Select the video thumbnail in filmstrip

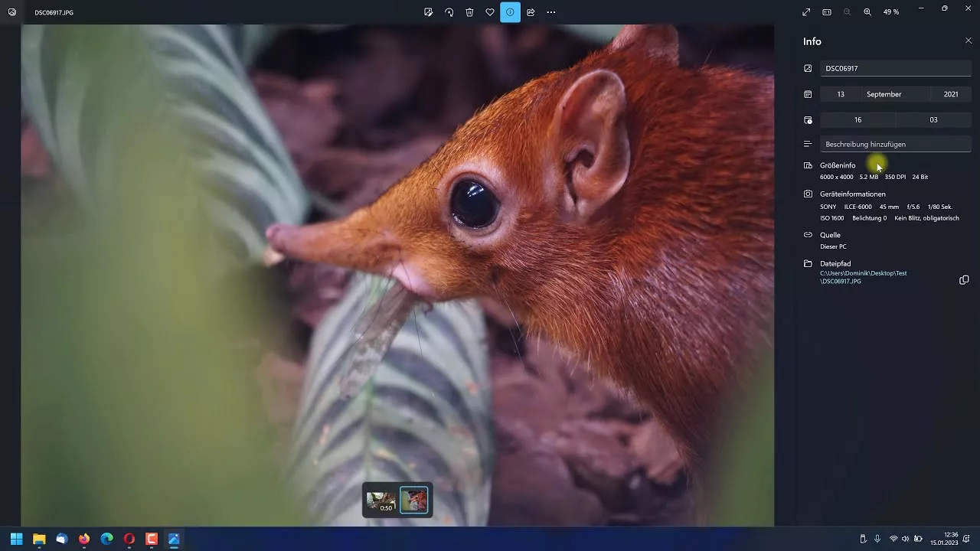(x=381, y=500)
